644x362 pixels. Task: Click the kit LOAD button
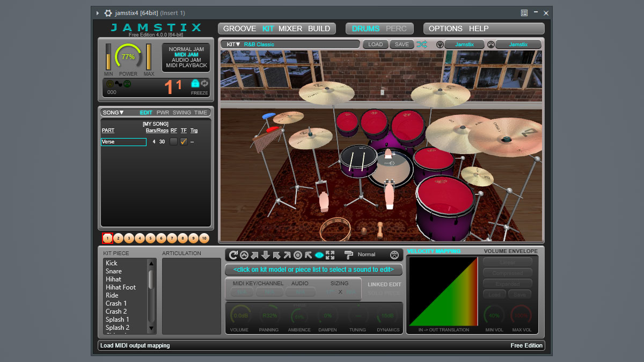[x=376, y=45]
